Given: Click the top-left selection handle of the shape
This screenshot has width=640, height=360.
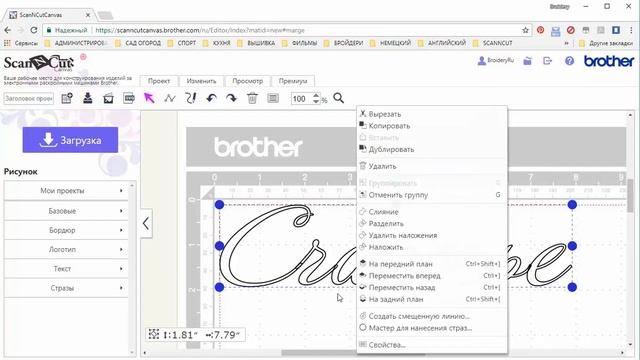Looking at the screenshot, I should point(219,204).
